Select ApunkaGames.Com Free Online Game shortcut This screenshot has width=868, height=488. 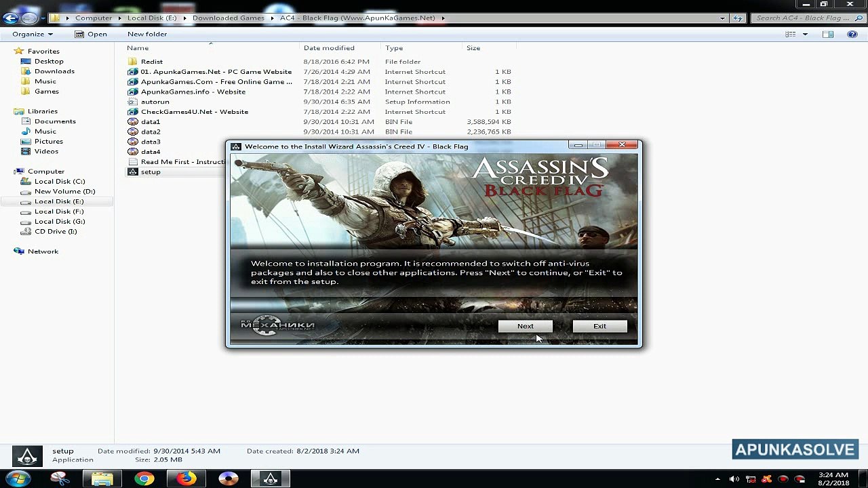216,82
